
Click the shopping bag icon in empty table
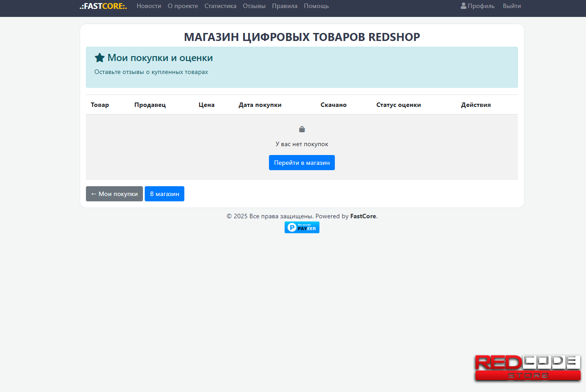pos(302,129)
